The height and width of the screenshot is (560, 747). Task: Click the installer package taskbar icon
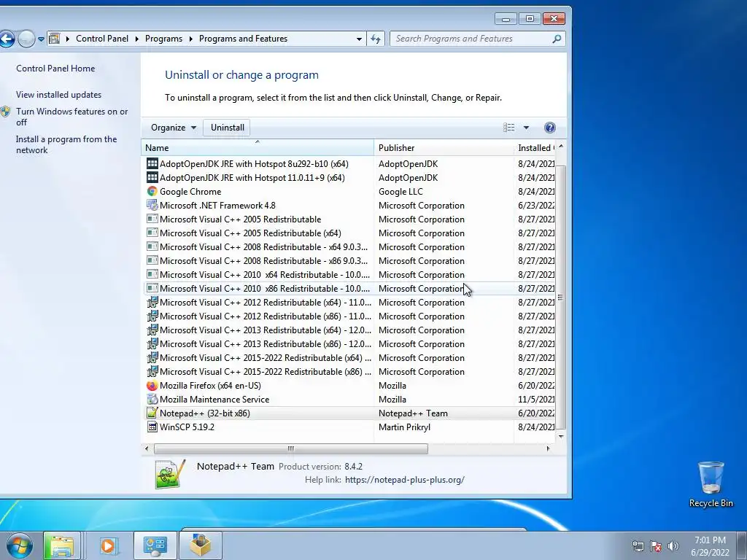200,545
